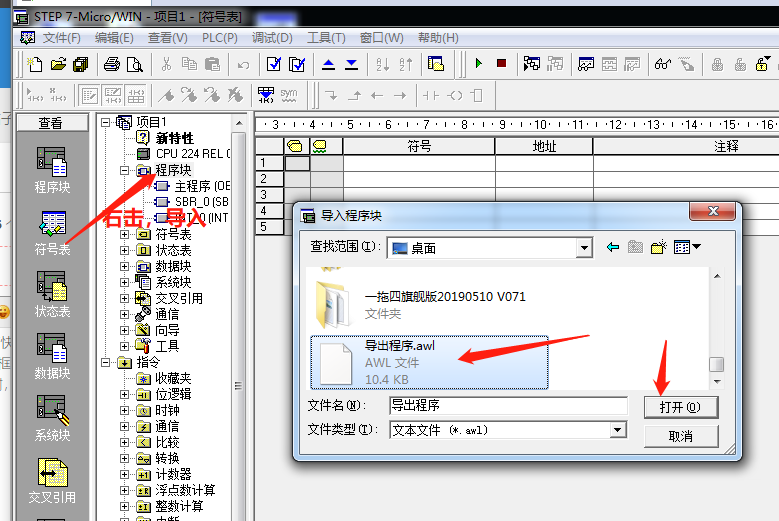
Task: Click the sym toolbar icon
Action: click(289, 95)
